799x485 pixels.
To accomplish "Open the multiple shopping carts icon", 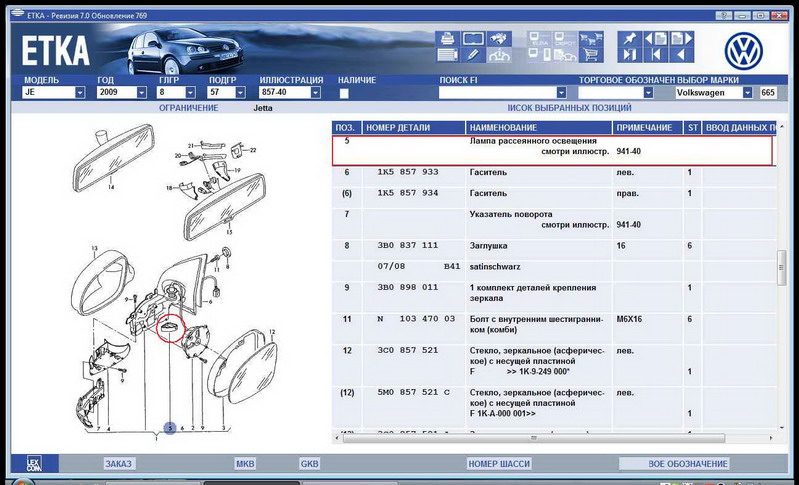I will pos(591,39).
